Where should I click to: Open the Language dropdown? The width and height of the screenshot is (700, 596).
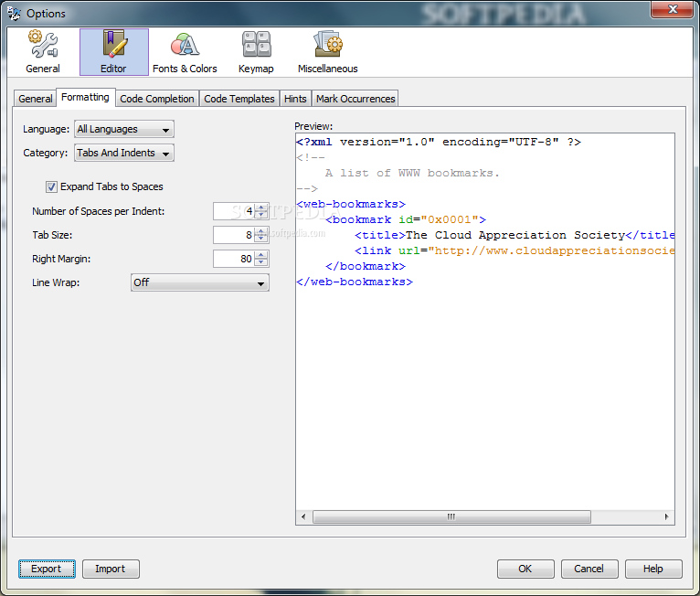[x=124, y=129]
